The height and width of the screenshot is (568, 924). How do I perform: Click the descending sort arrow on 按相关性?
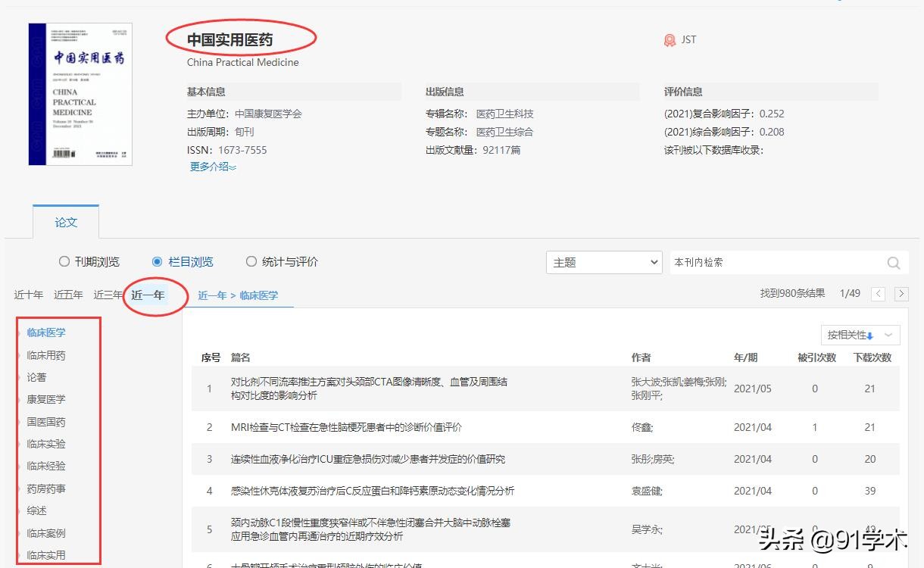(x=870, y=335)
